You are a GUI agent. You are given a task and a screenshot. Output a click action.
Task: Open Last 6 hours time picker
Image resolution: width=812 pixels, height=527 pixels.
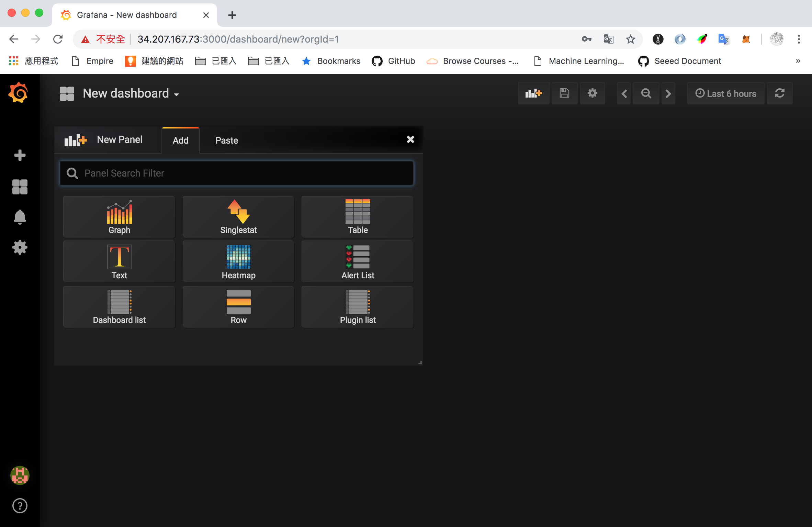(725, 93)
